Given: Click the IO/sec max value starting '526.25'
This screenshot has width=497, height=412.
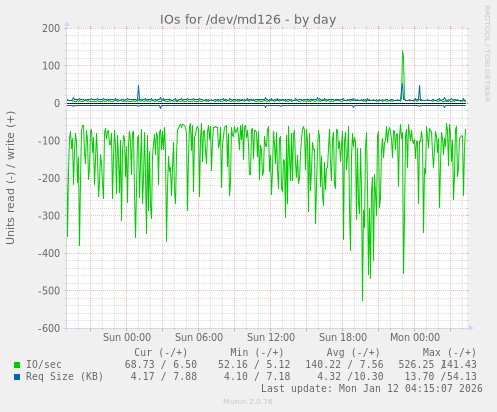Looking at the screenshot, I should pyautogui.click(x=437, y=365).
